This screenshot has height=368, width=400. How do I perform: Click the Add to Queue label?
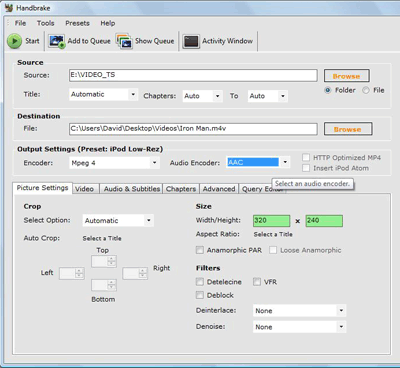point(89,41)
